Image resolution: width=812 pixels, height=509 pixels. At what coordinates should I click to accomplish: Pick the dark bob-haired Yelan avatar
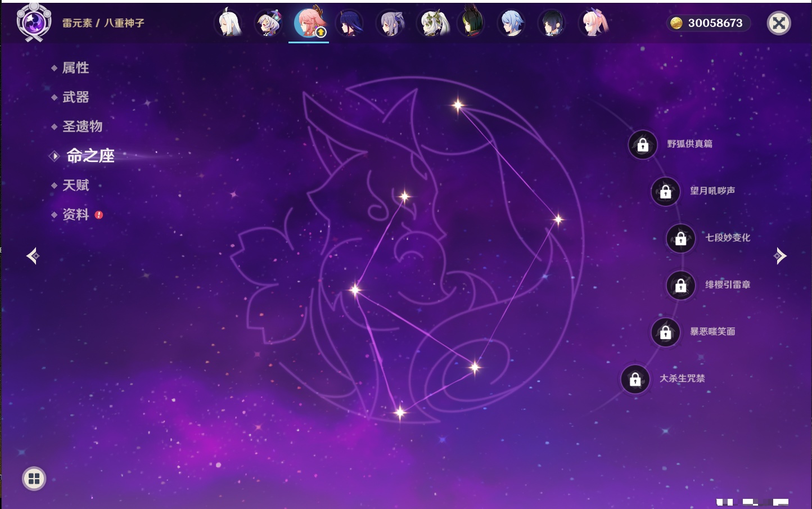552,23
